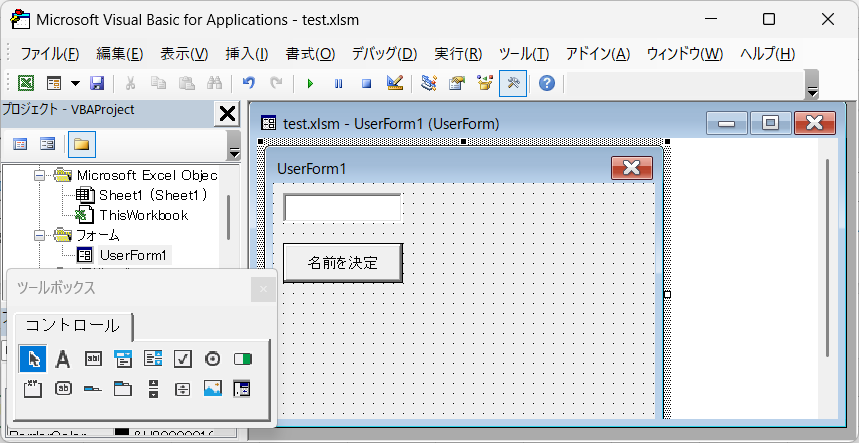Undo the last action with the blue arrow
Viewport: 859px width, 443px height.
[249, 83]
